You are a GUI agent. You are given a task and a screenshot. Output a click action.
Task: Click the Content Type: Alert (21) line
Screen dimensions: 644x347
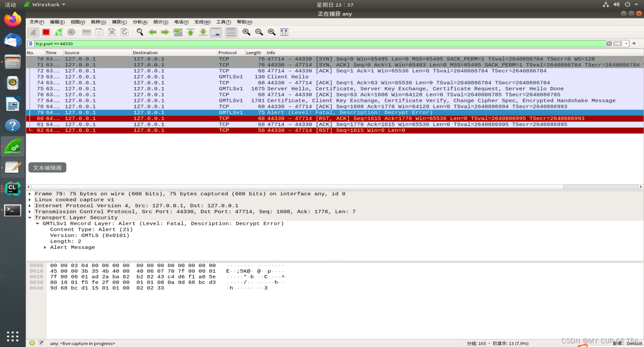pyautogui.click(x=91, y=230)
